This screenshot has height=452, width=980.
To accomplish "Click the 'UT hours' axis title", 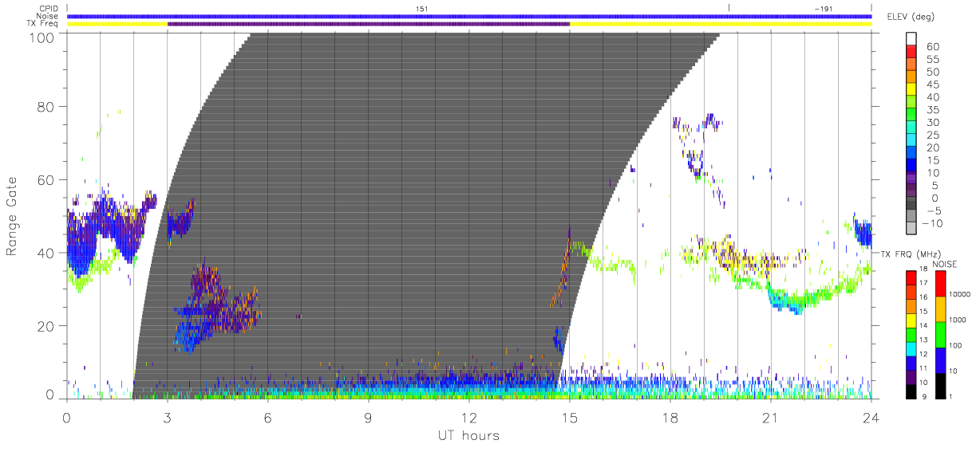I will click(x=468, y=435).
